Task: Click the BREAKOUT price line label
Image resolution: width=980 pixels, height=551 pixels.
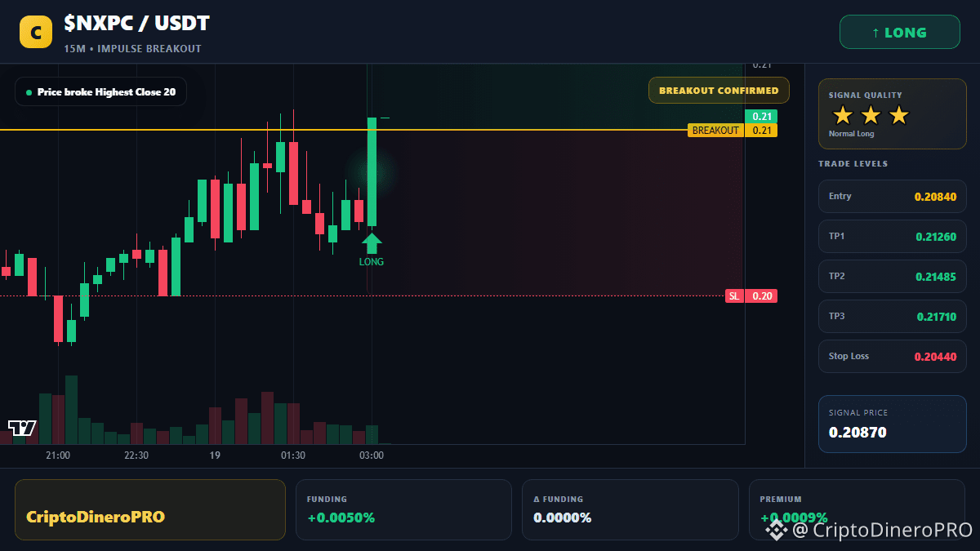Action: 715,131
